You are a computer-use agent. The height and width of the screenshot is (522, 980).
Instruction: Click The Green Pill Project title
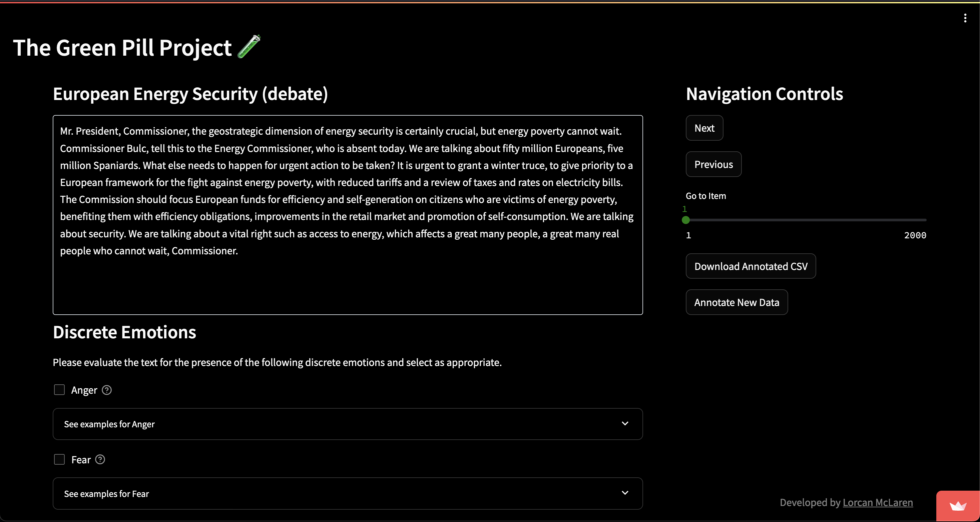pyautogui.click(x=122, y=48)
